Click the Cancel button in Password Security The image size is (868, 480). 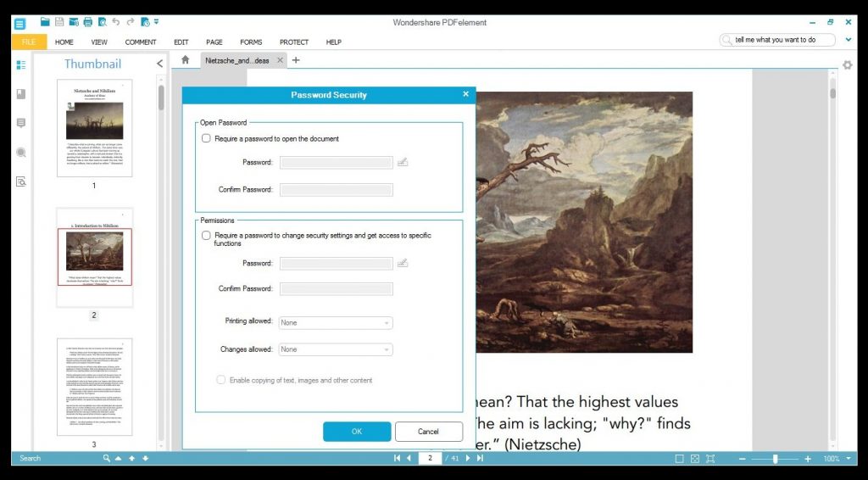coord(428,432)
